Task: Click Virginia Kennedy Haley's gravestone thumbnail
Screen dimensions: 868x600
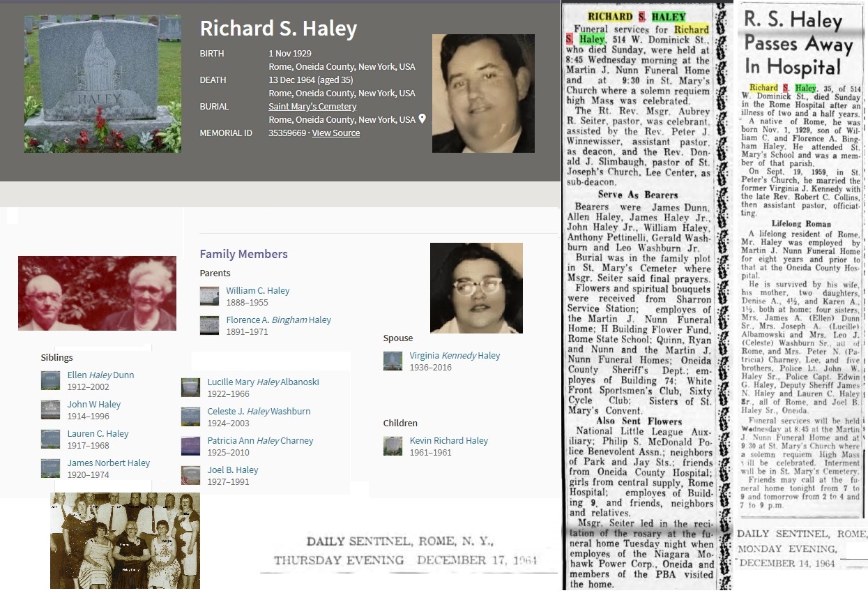Action: (x=393, y=361)
